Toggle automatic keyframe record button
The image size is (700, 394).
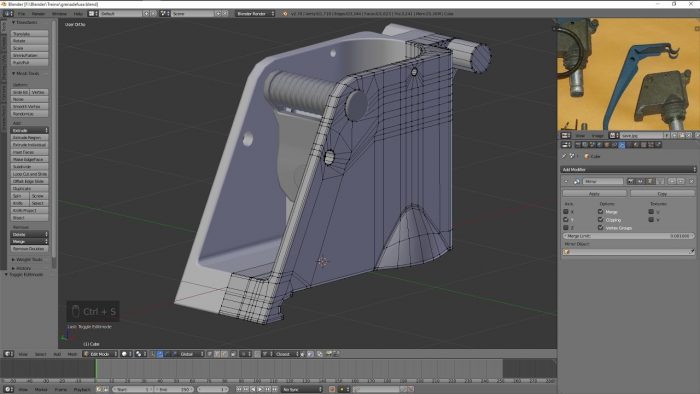click(x=332, y=389)
